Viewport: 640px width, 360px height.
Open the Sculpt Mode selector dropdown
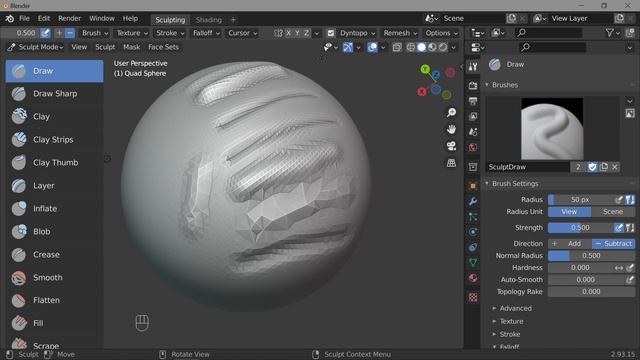36,47
